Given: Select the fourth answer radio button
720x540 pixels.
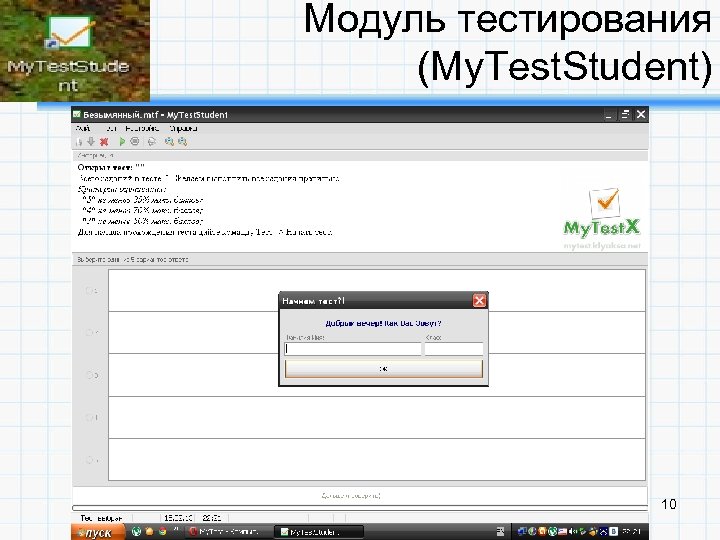Looking at the screenshot, I should (90, 417).
